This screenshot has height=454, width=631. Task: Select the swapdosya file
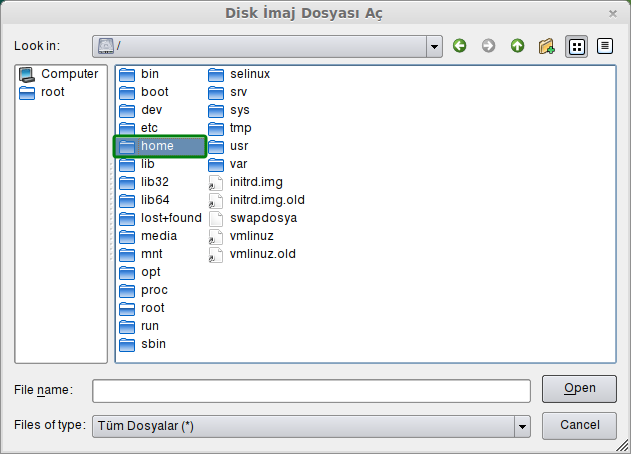[x=253, y=218]
